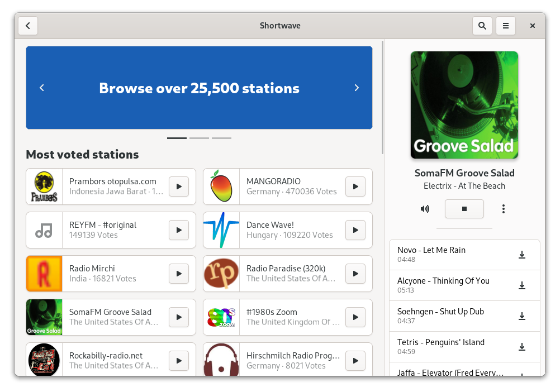Image resolution: width=560 pixels, height=392 pixels.
Task: Click the Dance Wave! waveform logo
Action: [x=221, y=230]
